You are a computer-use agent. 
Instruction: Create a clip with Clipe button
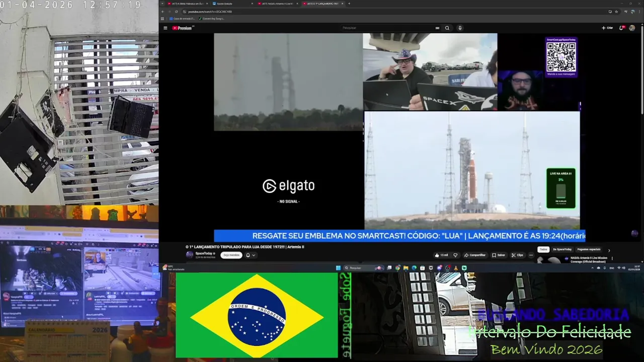[x=517, y=255]
